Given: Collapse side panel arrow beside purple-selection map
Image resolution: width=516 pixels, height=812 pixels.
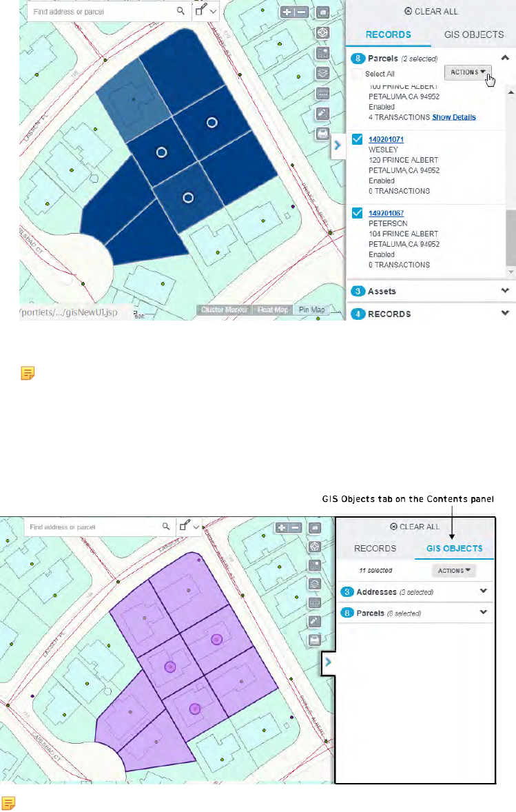Looking at the screenshot, I should (328, 662).
